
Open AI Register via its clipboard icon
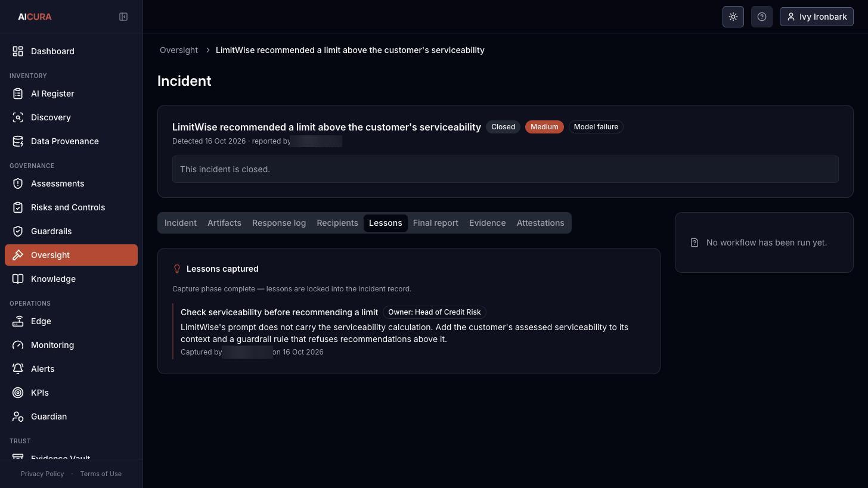tap(18, 94)
